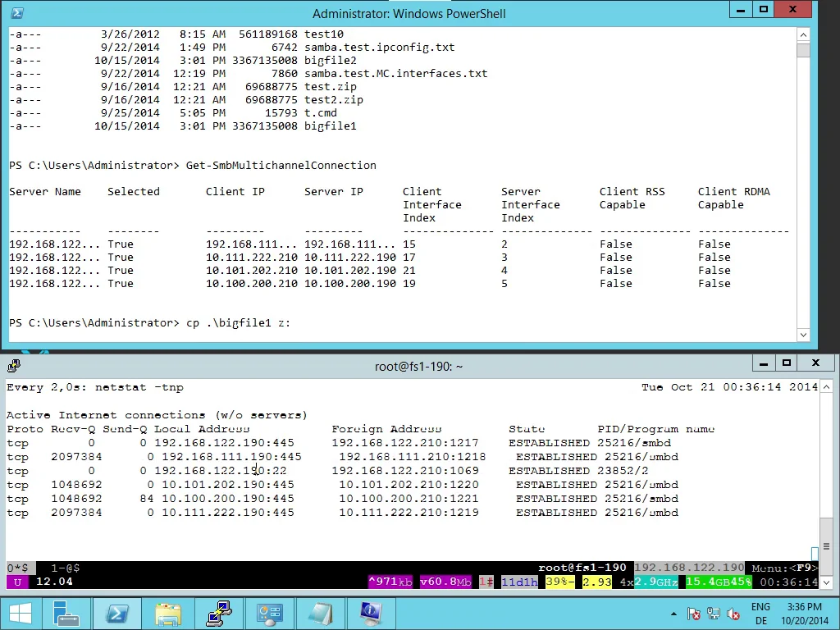Click foreign address 192.168.122.210:1069
The width and height of the screenshot is (840, 630).
coord(405,471)
